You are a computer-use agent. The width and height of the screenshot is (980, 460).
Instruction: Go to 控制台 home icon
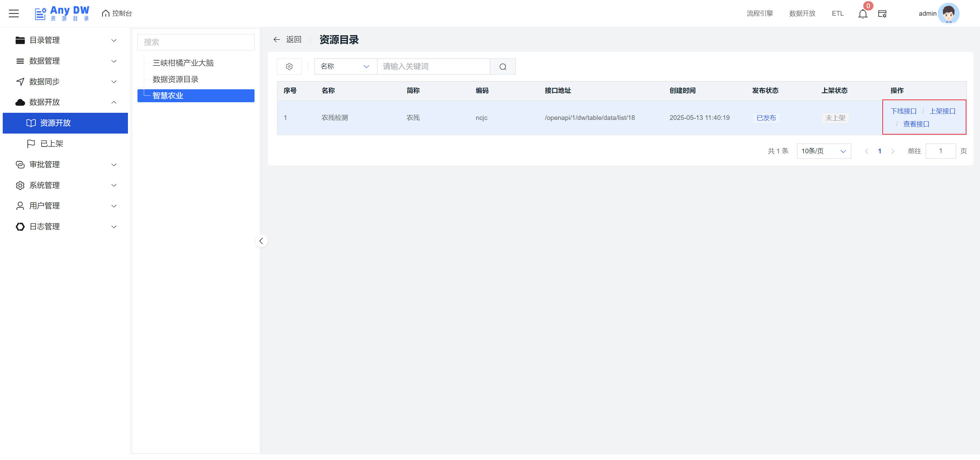pyautogui.click(x=106, y=13)
